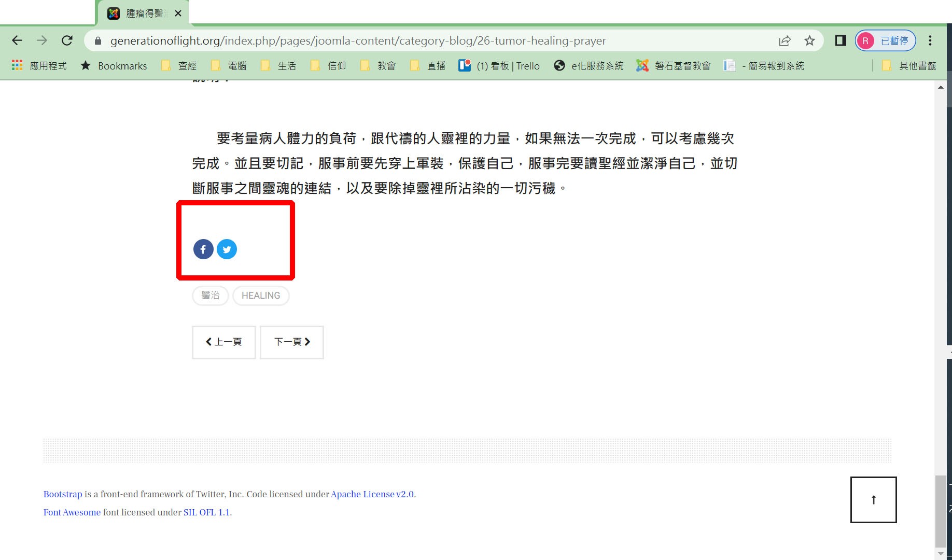952x560 pixels.
Task: Open the Bootstrap link in footer
Action: tap(63, 494)
